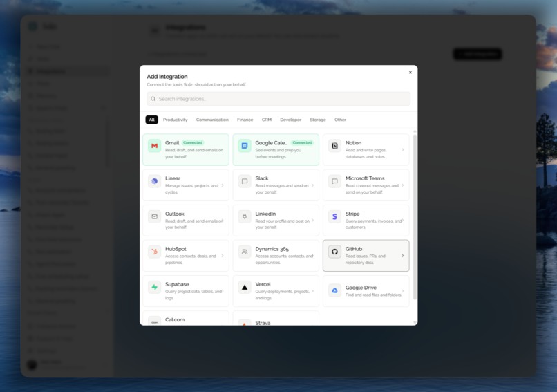Click the Gmail envelope icon
This screenshot has height=392, width=557.
coord(155,146)
